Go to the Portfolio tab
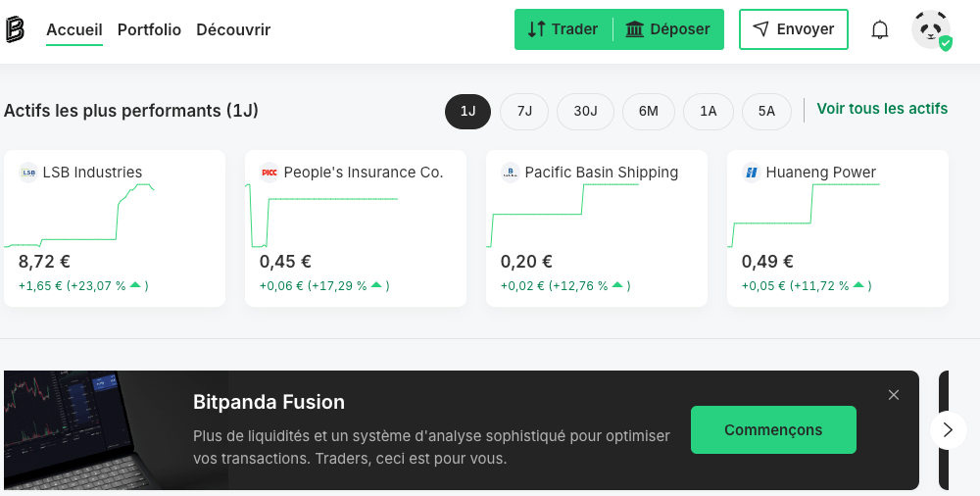 [149, 29]
